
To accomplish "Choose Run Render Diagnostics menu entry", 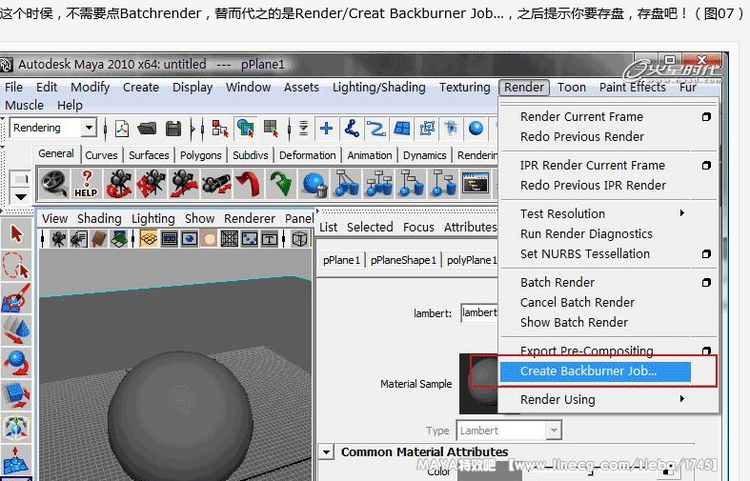I will click(586, 234).
